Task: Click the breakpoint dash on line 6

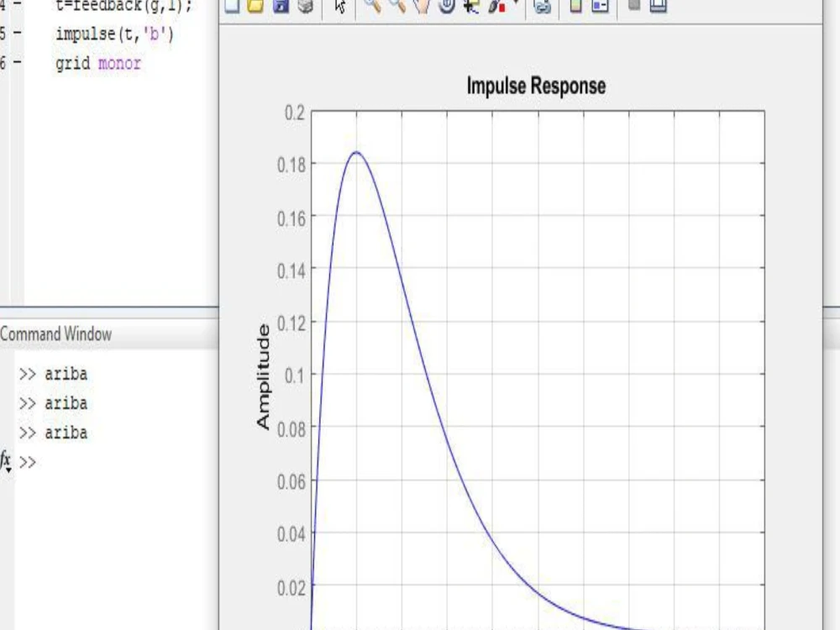Action: point(18,63)
